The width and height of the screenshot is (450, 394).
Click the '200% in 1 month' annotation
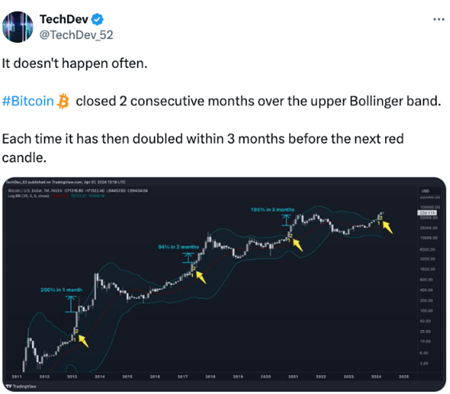[x=61, y=290]
